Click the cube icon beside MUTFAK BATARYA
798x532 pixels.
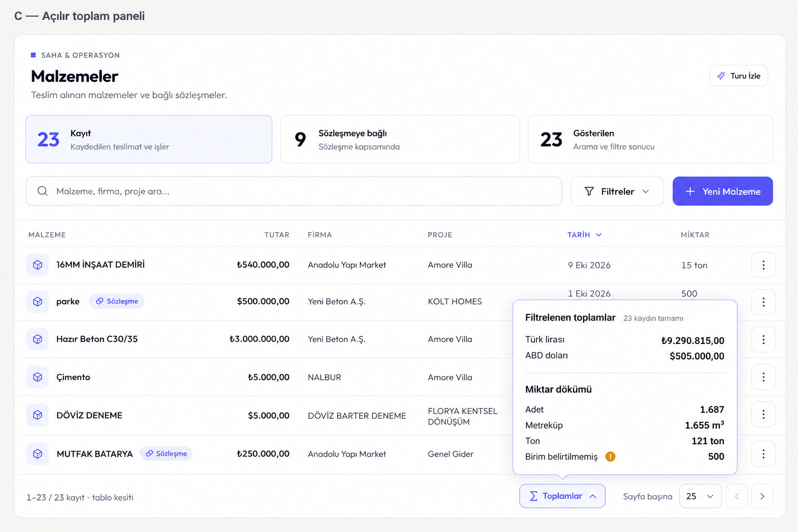[37, 454]
